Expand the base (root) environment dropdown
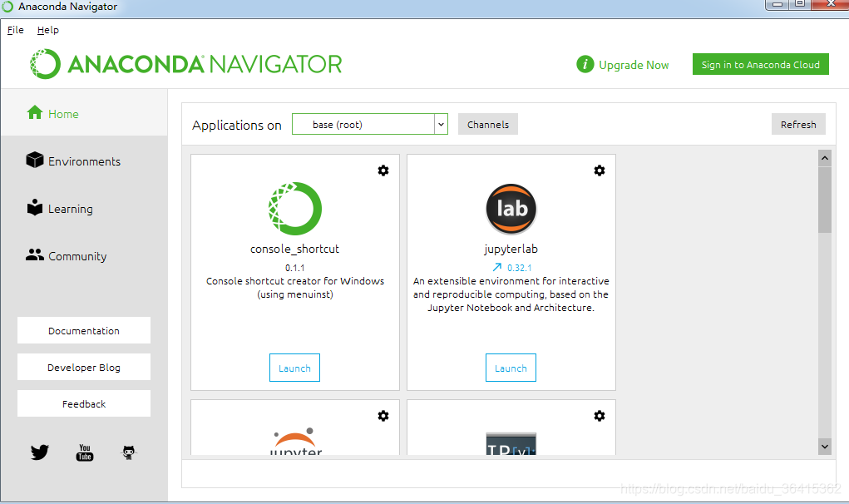 coord(370,124)
